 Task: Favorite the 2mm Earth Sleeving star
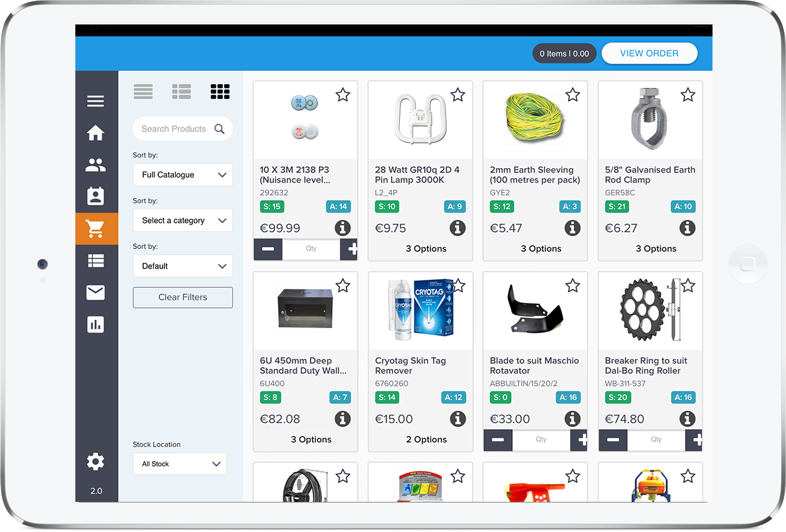pyautogui.click(x=573, y=95)
